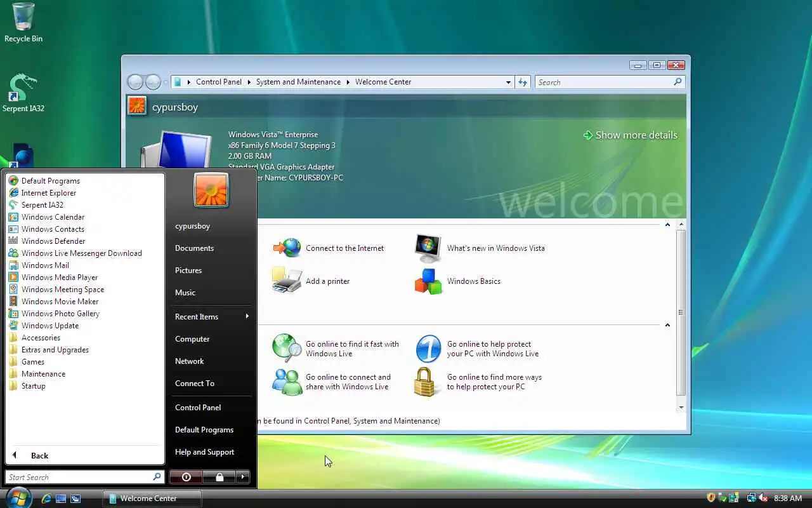Collapse the first Welcome Center section
Screen dimensions: 812x508
[667, 225]
